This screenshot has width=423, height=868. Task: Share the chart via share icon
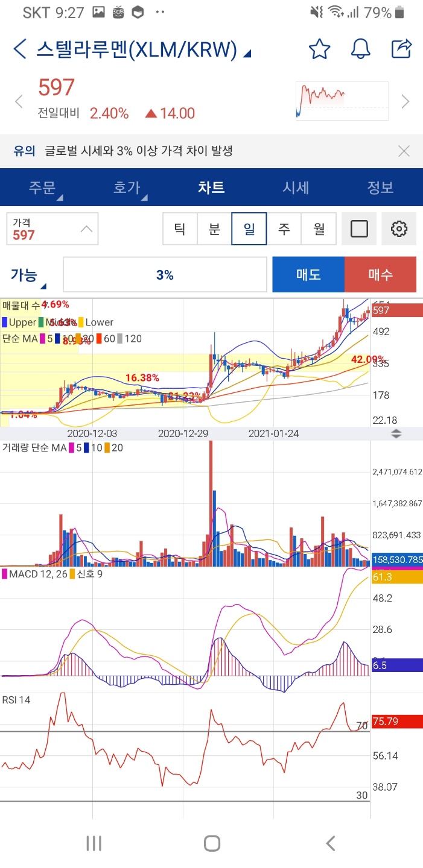(402, 49)
